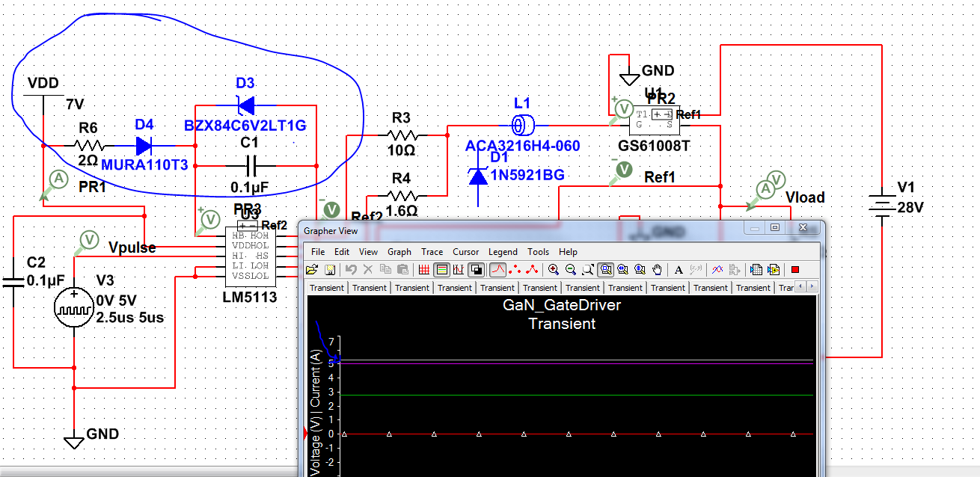The height and width of the screenshot is (477, 980).
Task: Export graph to LabVIEW measurement file
Action: (774, 269)
